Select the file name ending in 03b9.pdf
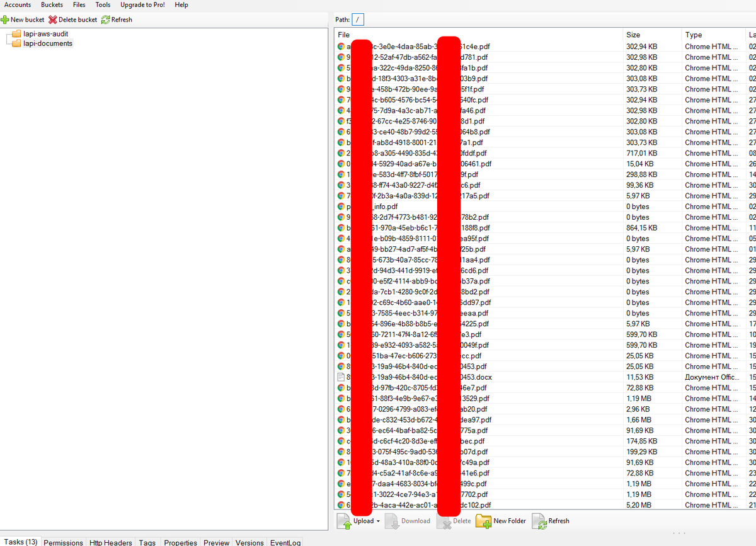This screenshot has width=756, height=546. coord(418,78)
